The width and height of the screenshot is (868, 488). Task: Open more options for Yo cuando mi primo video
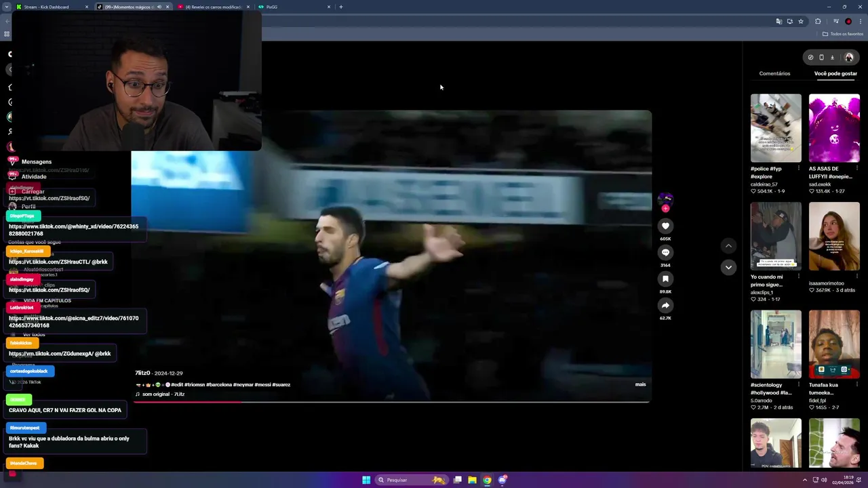point(798,277)
